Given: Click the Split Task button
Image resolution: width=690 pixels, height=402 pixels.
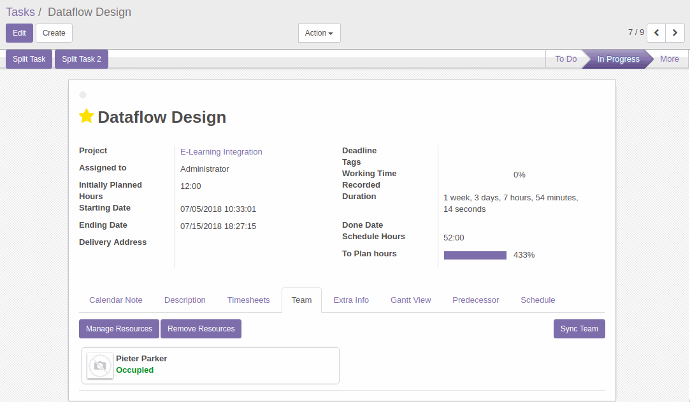Looking at the screenshot, I should point(28,59).
